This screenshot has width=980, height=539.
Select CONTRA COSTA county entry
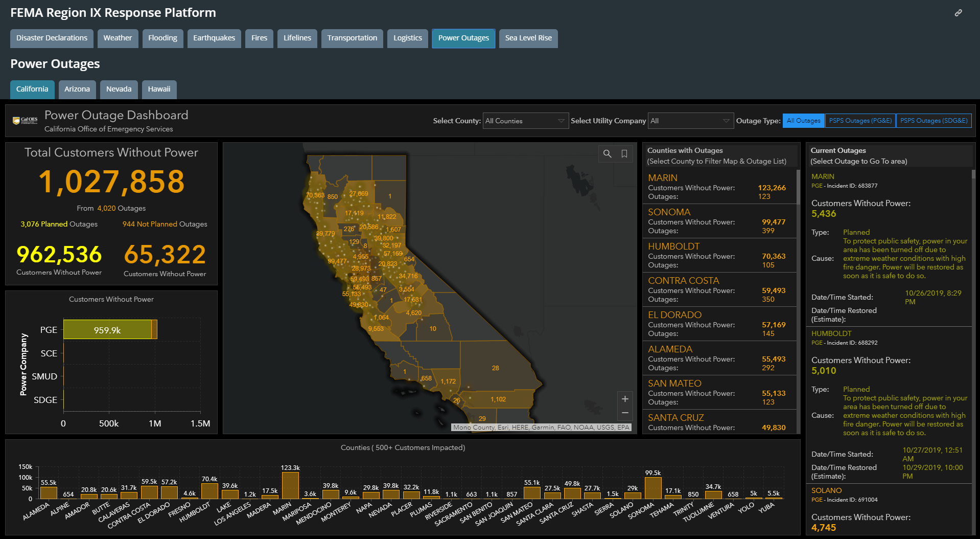(x=719, y=289)
